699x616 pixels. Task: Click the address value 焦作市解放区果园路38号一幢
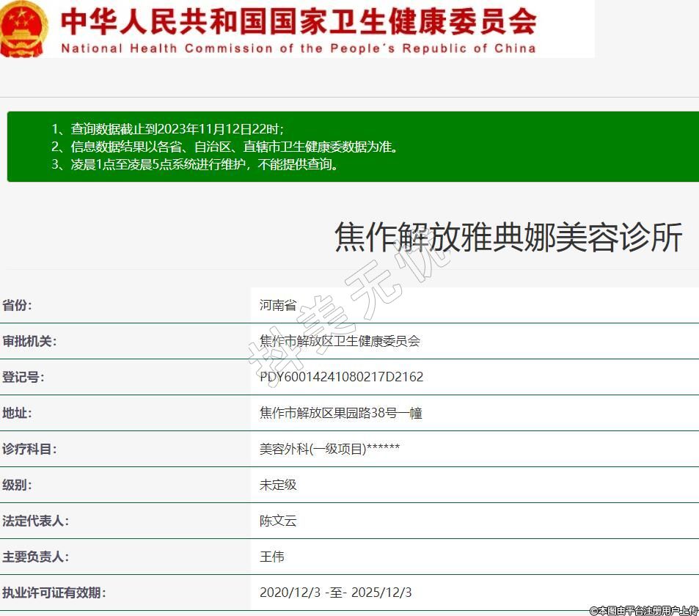click(x=340, y=413)
